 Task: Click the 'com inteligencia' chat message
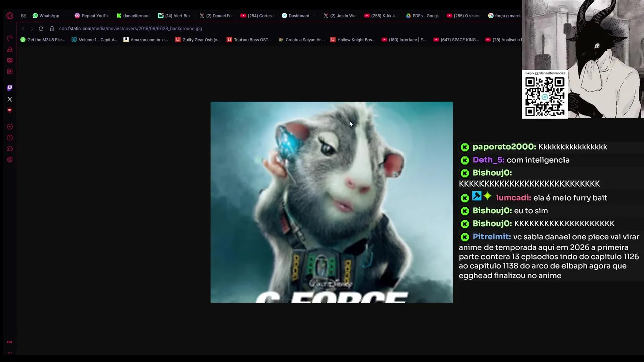click(x=538, y=160)
